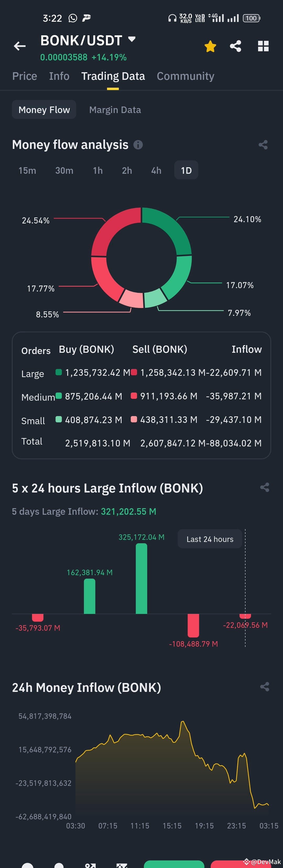Viewport: 283px width, 868px height.
Task: Toggle BONK/USDT as a favorite pair
Action: [x=210, y=46]
